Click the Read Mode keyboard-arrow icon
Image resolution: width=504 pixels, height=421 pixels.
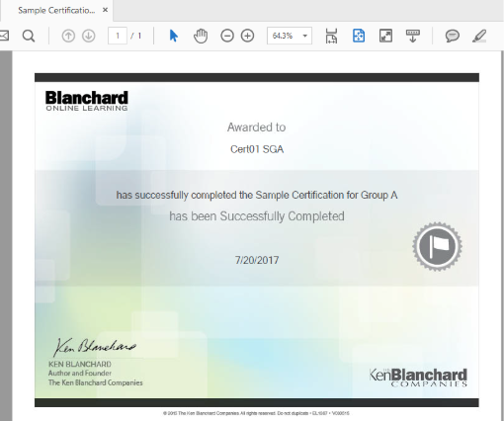click(413, 36)
